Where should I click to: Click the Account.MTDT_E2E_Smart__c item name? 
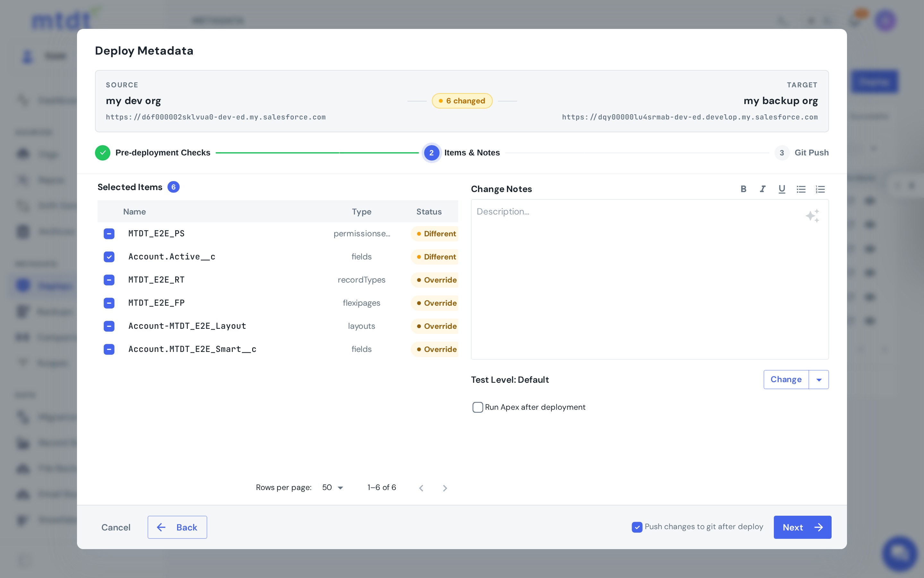click(192, 349)
